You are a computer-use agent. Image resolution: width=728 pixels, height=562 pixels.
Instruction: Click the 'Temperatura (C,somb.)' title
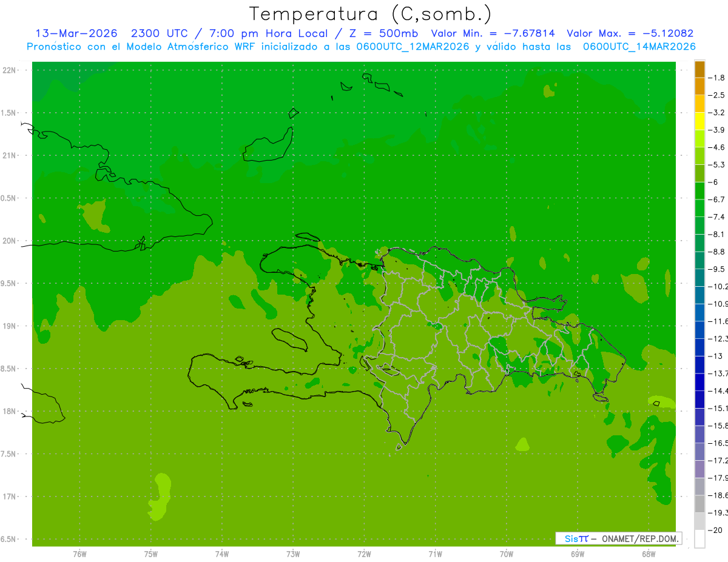point(369,13)
